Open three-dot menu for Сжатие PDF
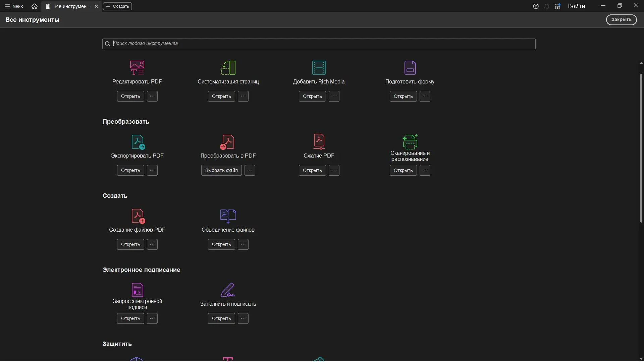The image size is (644, 362). click(334, 170)
